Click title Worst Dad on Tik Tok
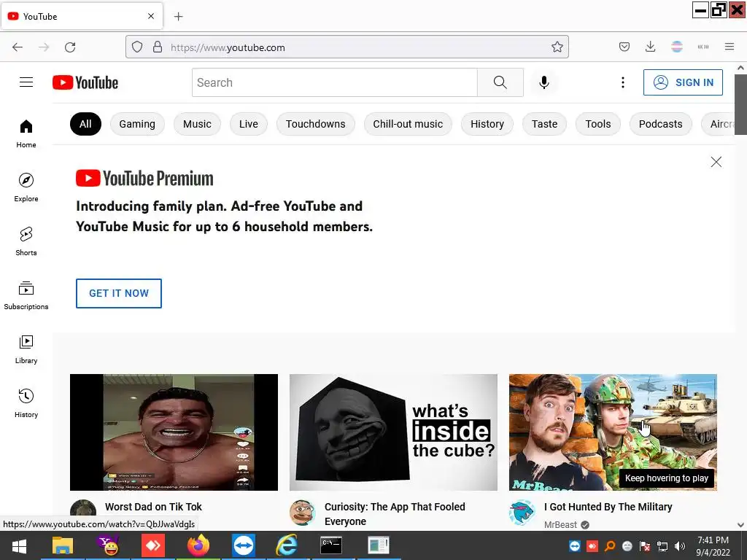747x560 pixels. coord(153,507)
